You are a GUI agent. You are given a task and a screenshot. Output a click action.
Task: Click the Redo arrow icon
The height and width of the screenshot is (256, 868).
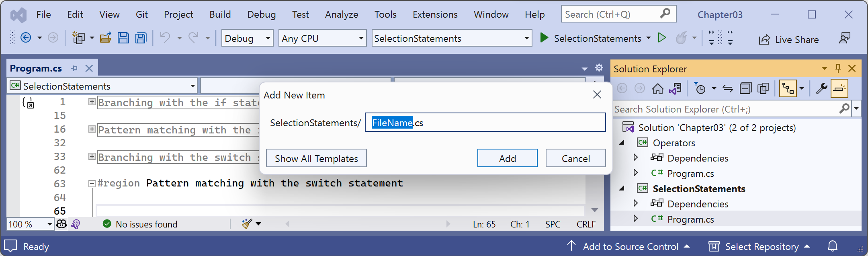coord(194,38)
